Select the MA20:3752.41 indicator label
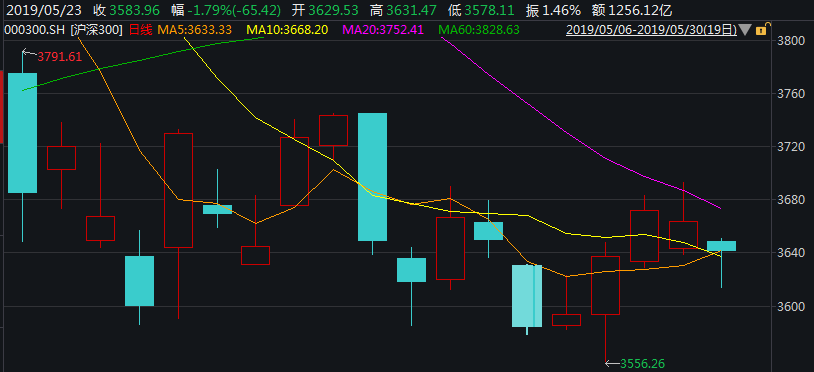This screenshot has height=372, width=814. point(383,30)
